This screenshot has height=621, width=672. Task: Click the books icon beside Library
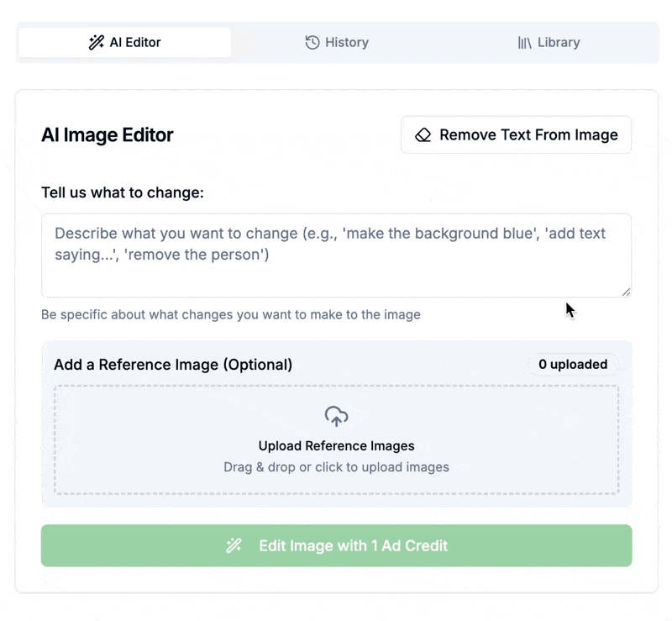[x=524, y=43]
